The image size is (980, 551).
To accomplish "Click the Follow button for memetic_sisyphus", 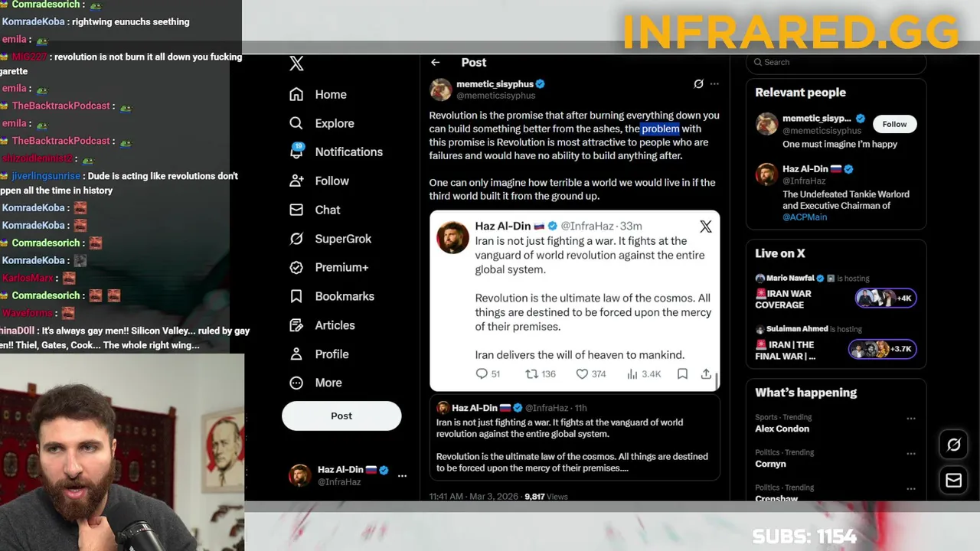I will (894, 124).
